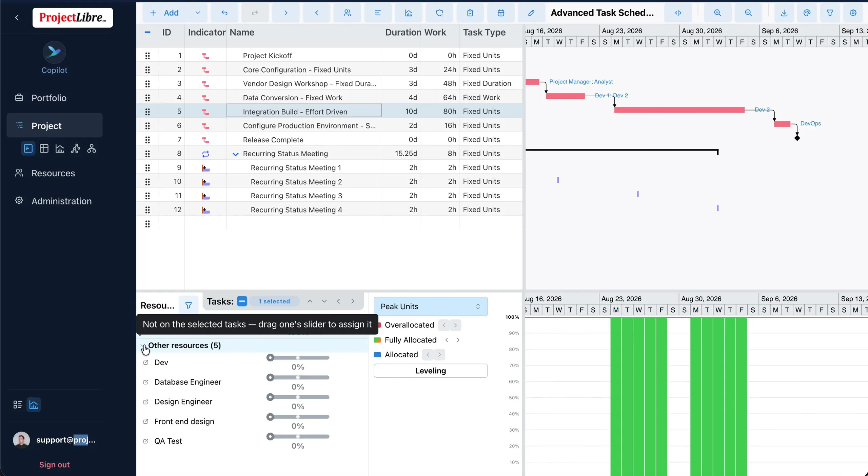The height and width of the screenshot is (476, 868).
Task: Switch to network diagram view icon
Action: point(76,148)
